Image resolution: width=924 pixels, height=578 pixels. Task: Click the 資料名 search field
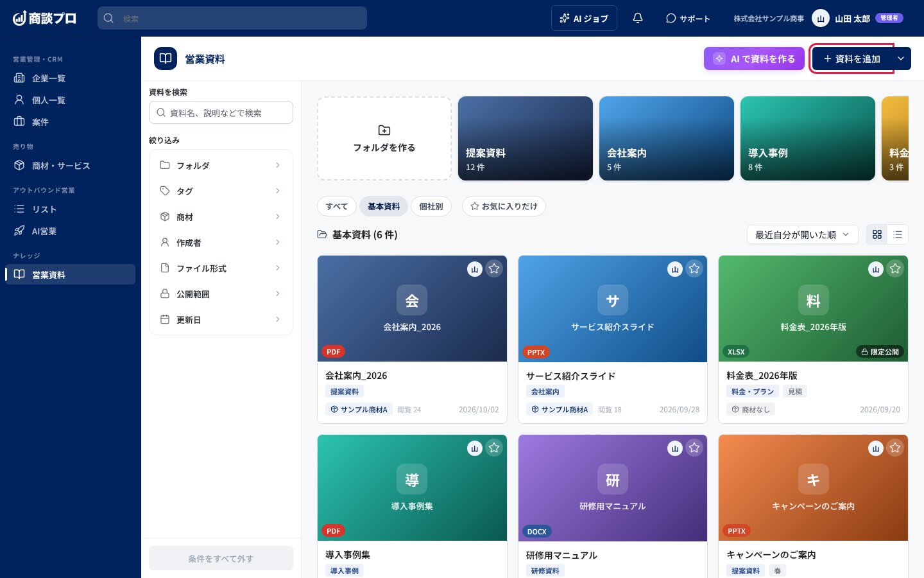(221, 112)
